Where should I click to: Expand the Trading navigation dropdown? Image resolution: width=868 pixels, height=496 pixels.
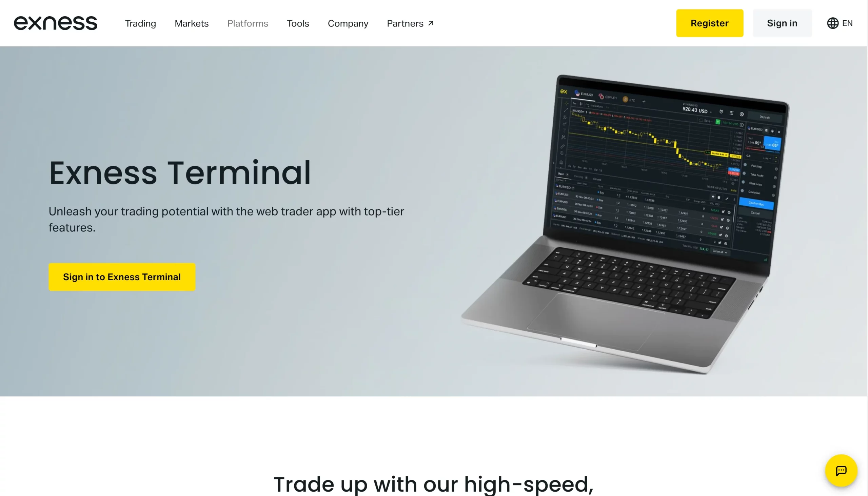point(140,23)
